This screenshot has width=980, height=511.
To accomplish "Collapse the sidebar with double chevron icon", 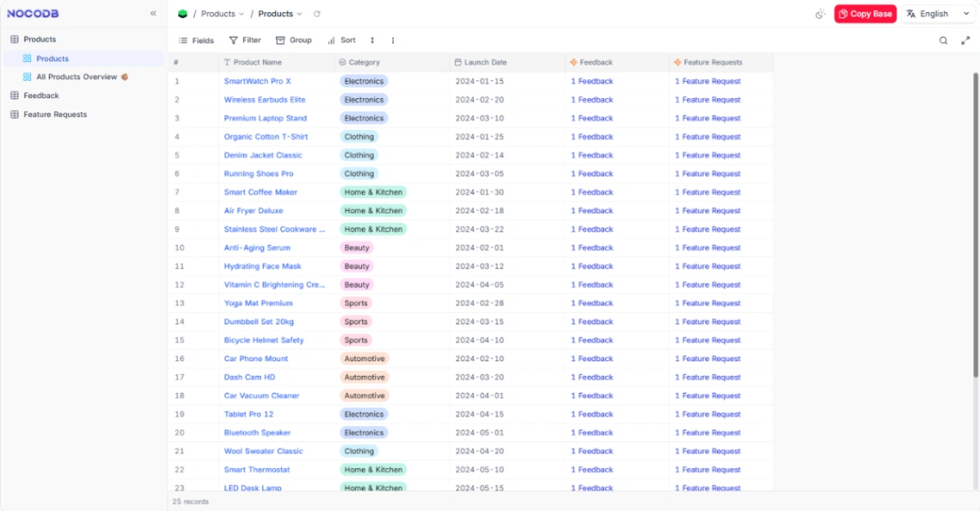I will [x=153, y=14].
